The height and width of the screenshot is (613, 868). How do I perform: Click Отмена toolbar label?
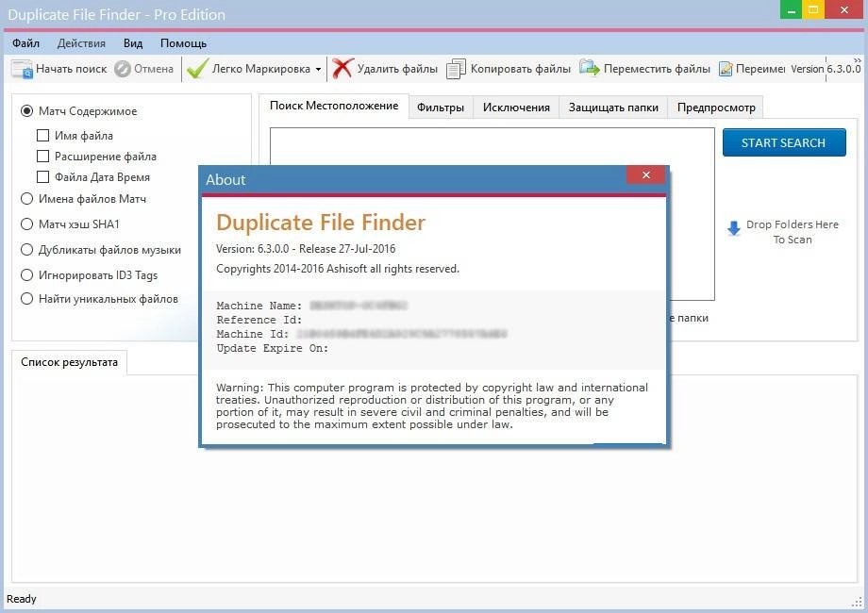tap(154, 69)
